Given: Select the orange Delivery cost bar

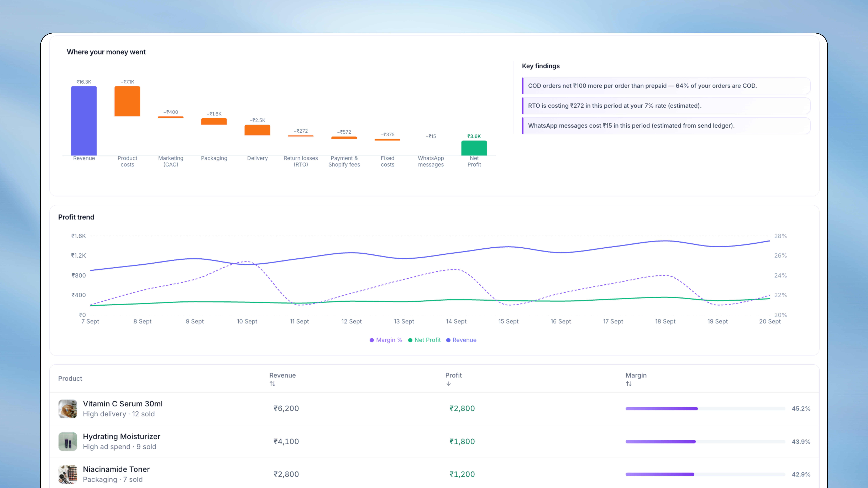Looking at the screenshot, I should coord(258,130).
